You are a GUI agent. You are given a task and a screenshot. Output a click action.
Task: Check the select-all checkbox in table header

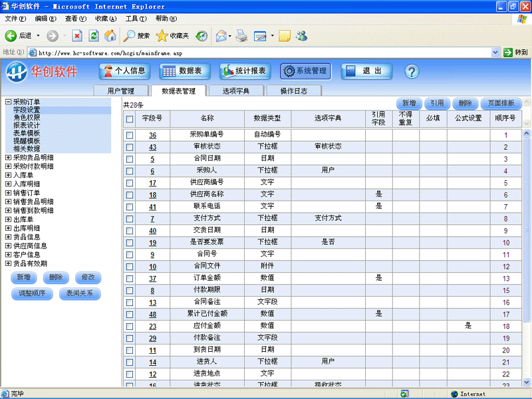[130, 119]
